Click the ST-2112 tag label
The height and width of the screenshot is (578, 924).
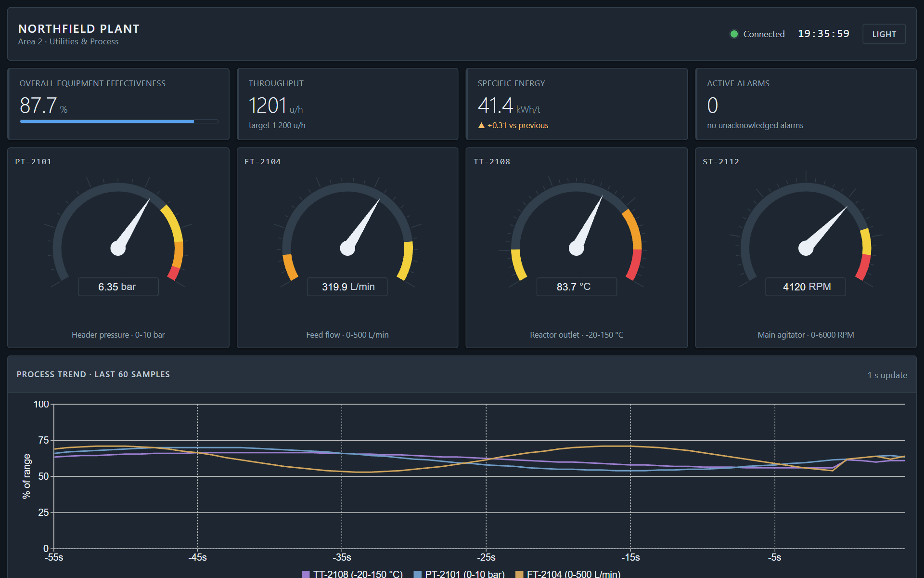click(x=721, y=162)
